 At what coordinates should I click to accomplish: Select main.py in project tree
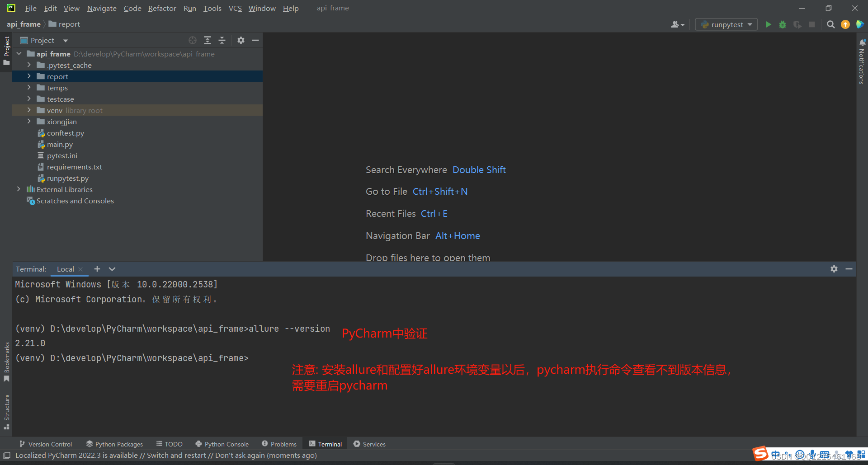coord(60,144)
